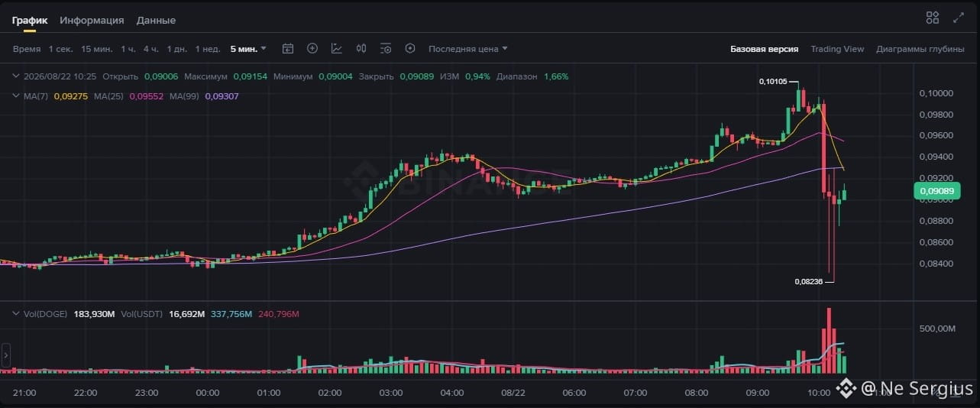Open the Последняя цена dropdown
980x408 pixels.
coord(467,49)
